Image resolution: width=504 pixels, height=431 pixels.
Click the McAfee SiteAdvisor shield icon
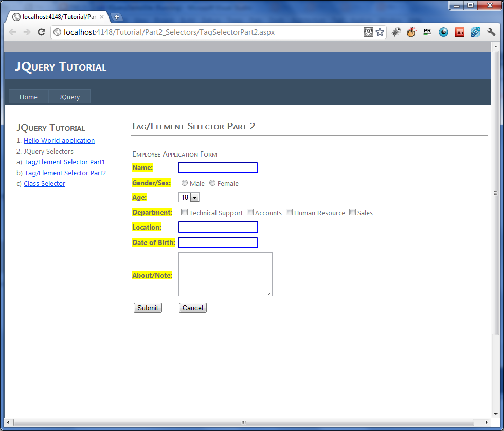point(368,32)
